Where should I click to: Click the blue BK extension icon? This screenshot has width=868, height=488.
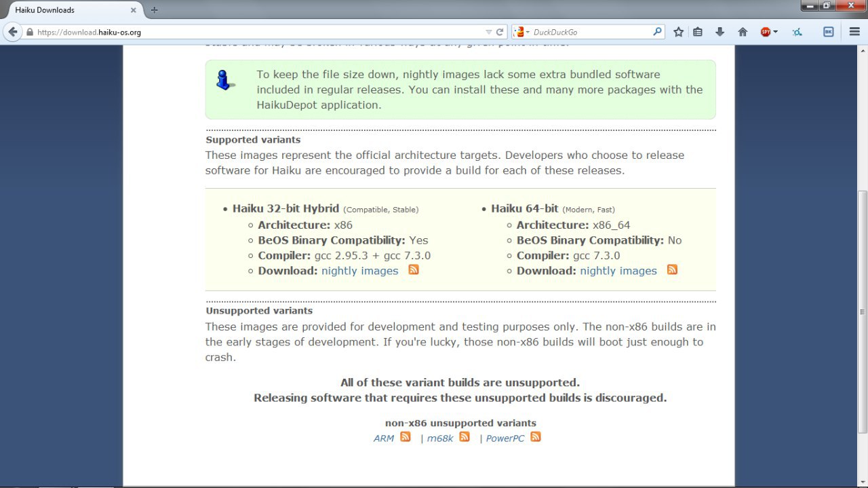(x=829, y=32)
